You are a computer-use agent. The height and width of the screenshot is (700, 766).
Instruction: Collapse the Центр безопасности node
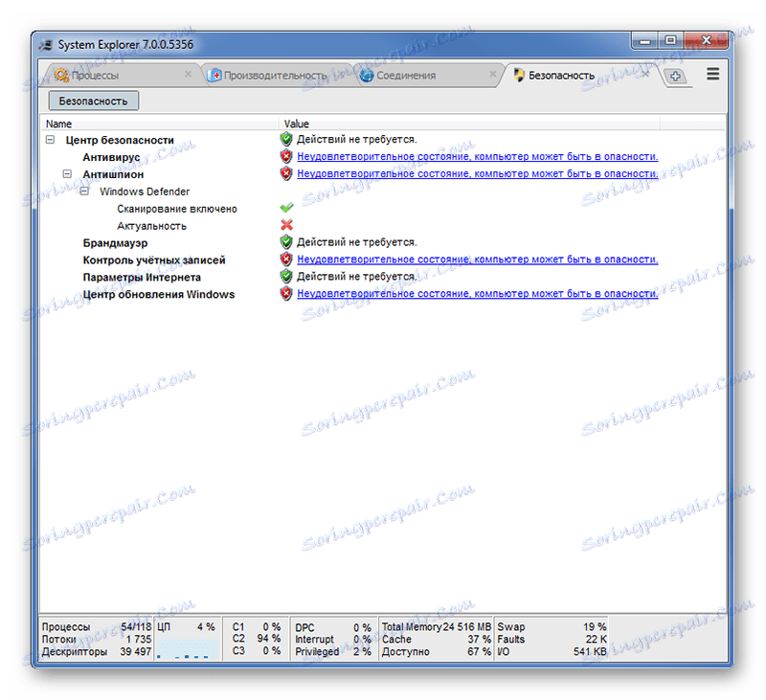coord(50,140)
